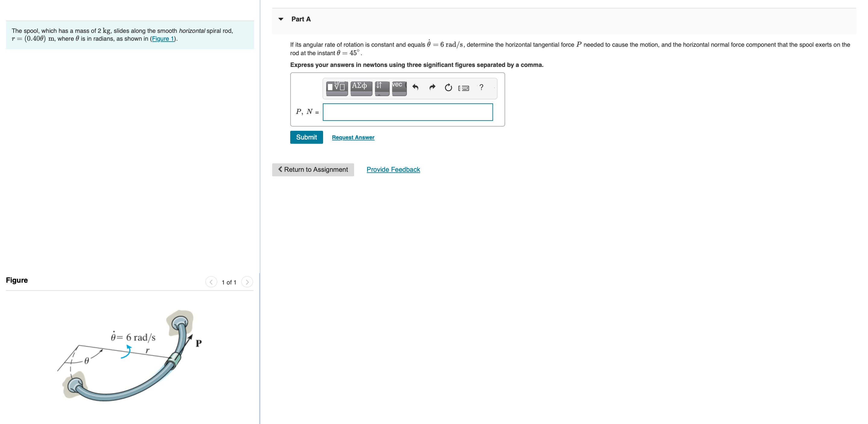This screenshot has height=424, width=868.
Task: Open the Figure 1 link in problem text
Action: pyautogui.click(x=163, y=39)
